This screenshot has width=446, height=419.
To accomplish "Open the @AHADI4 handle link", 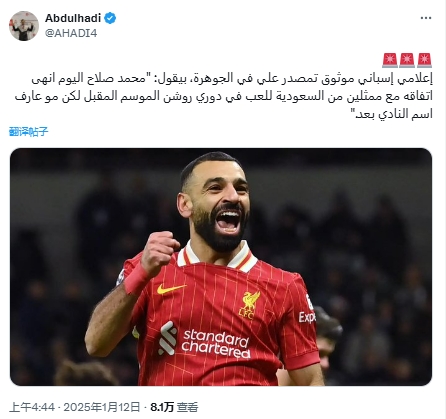I will (71, 33).
